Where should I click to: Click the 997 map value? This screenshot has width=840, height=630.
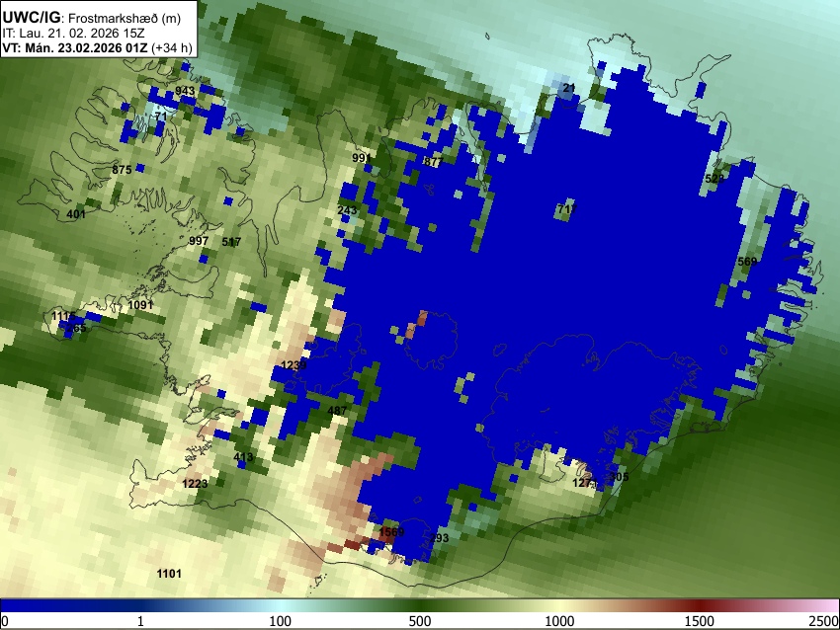click(x=199, y=241)
